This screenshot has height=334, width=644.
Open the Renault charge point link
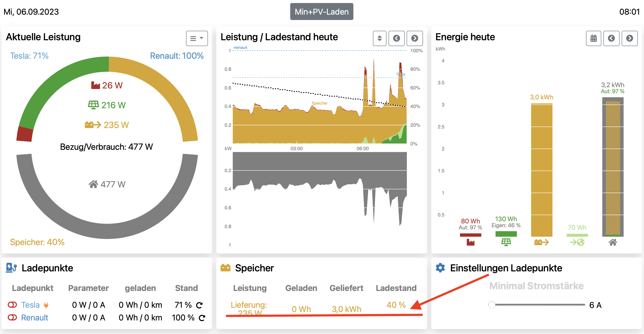[35, 317]
